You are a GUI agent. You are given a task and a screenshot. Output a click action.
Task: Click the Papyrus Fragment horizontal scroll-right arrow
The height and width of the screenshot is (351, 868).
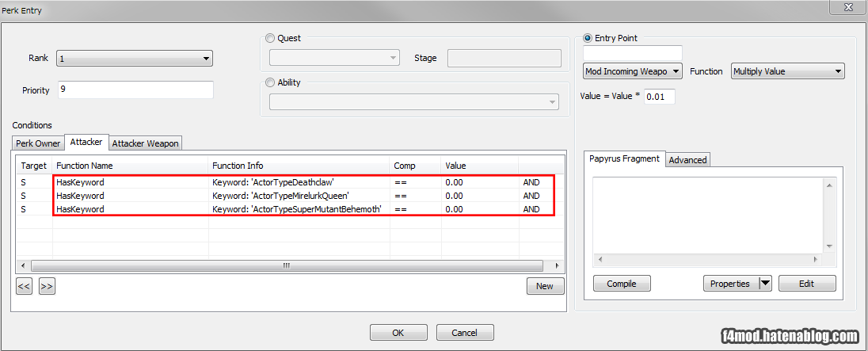coord(814,258)
